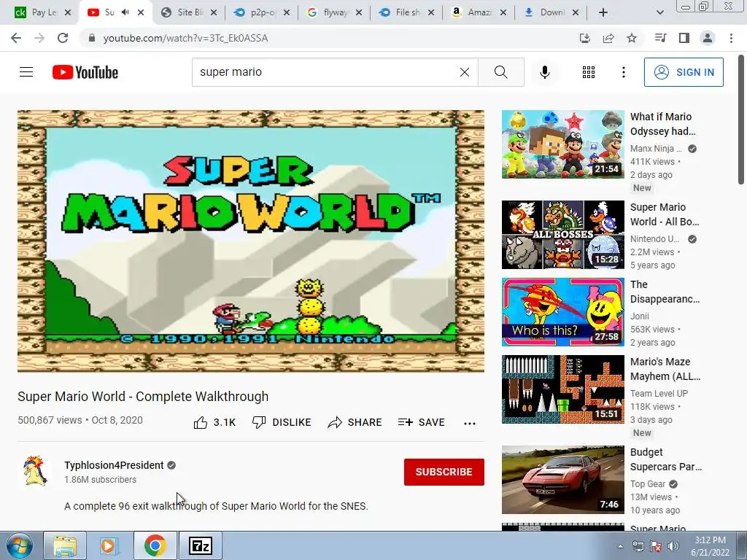Open more actions ellipsis below the video
The width and height of the screenshot is (747, 560).
[470, 424]
